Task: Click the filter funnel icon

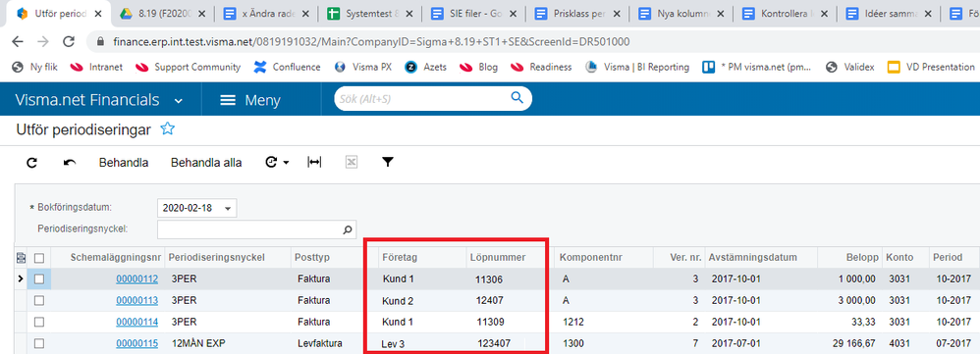Action: [388, 163]
